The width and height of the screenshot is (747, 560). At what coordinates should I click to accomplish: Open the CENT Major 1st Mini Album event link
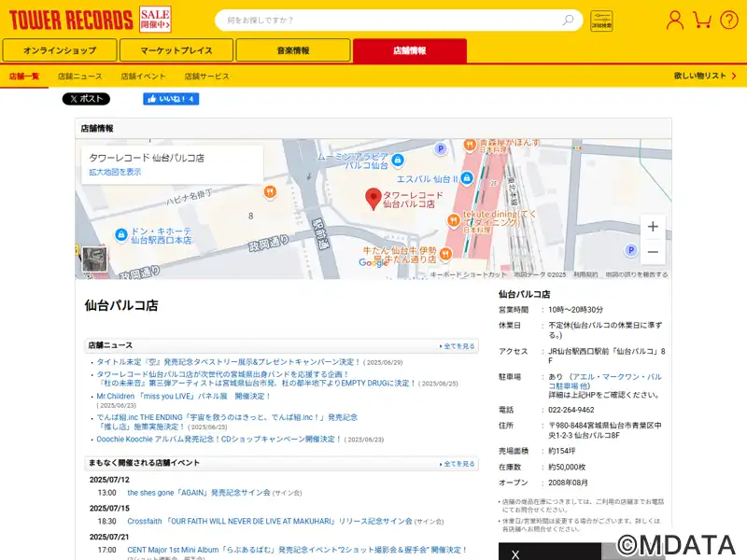tap(297, 550)
